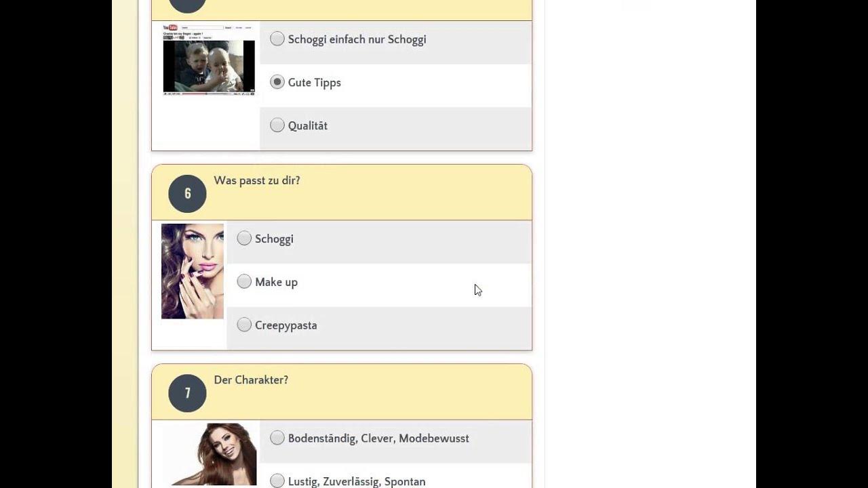
Task: Click the question number 7 circle badge
Action: (188, 393)
